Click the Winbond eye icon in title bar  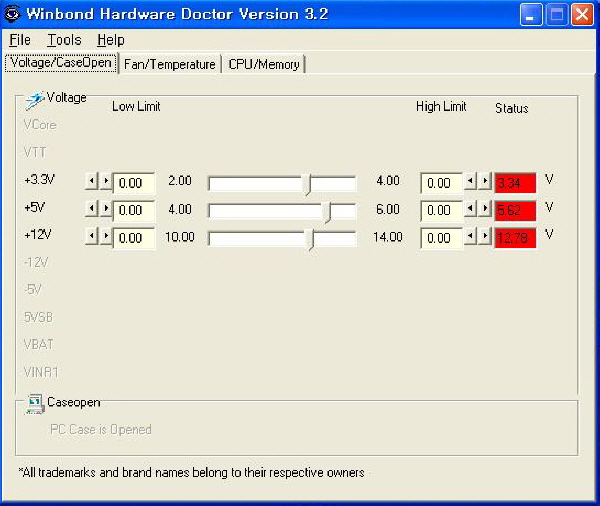coord(12,14)
